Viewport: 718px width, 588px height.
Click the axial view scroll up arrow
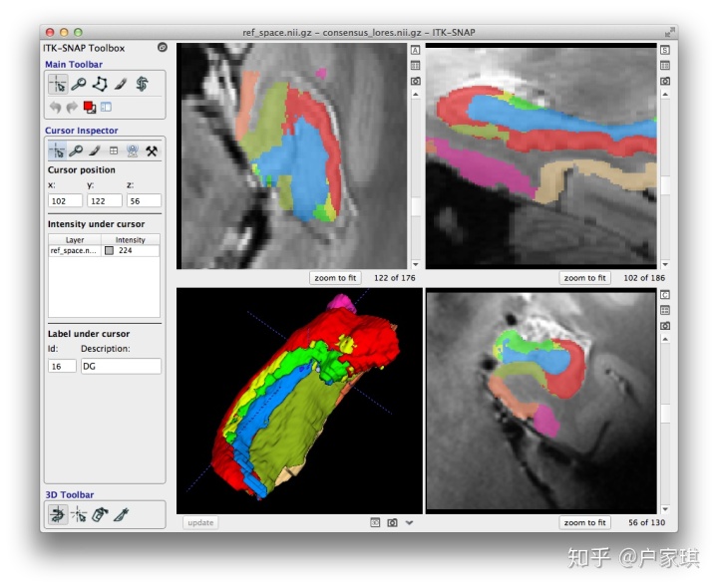coord(416,95)
